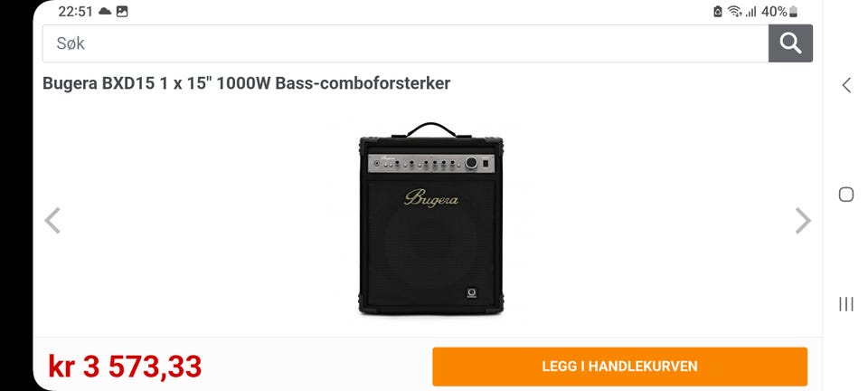Tap the Android back navigation chevron
The height and width of the screenshot is (391, 868).
click(x=846, y=85)
